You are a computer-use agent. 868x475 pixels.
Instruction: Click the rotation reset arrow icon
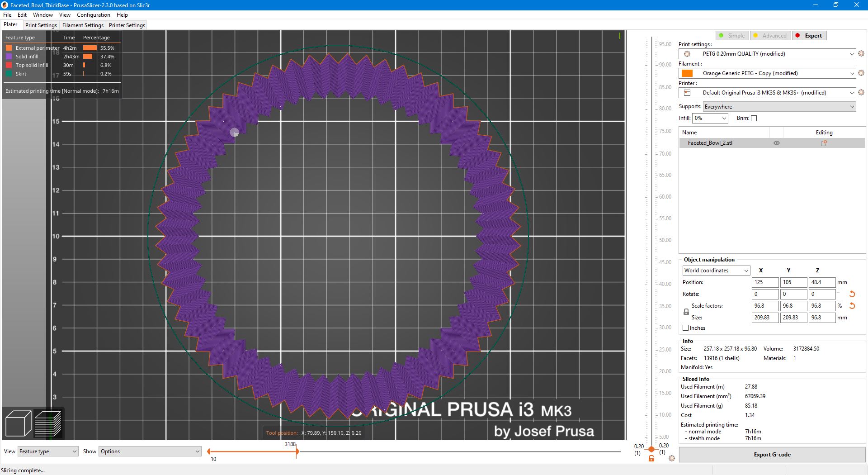point(852,294)
